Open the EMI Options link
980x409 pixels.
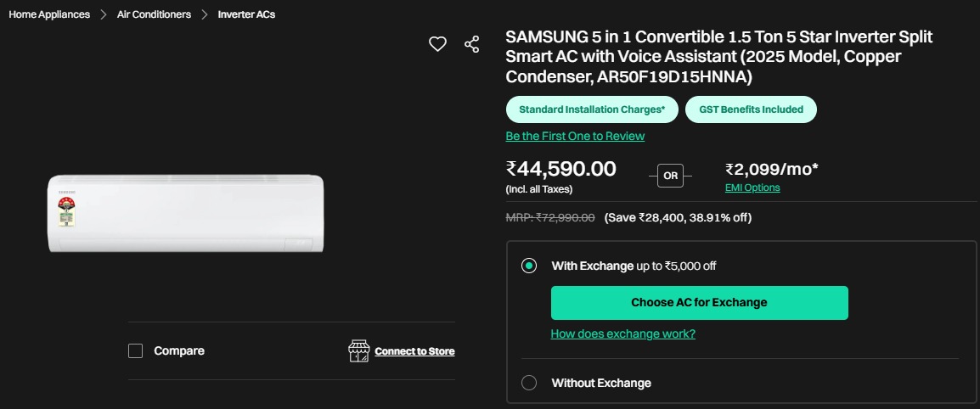[752, 188]
